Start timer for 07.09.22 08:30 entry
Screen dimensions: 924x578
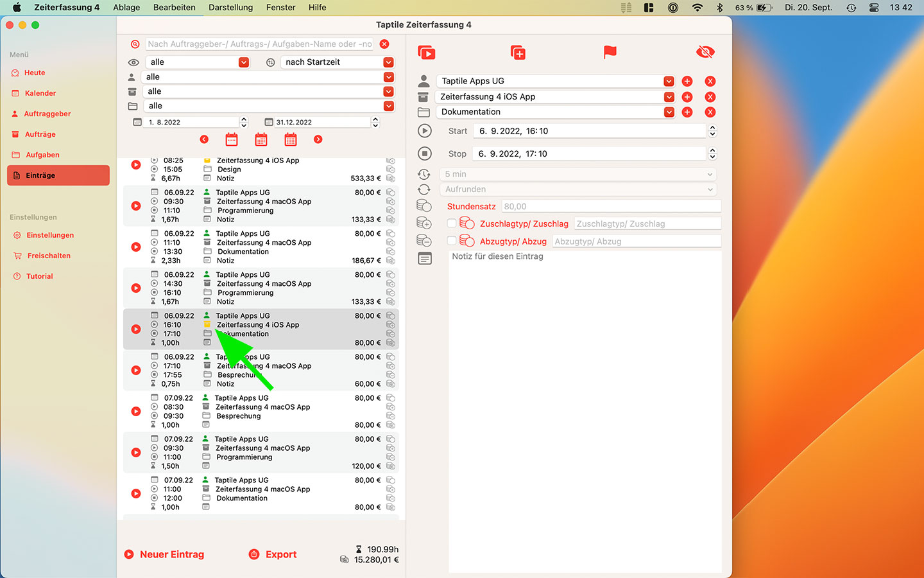tap(136, 412)
